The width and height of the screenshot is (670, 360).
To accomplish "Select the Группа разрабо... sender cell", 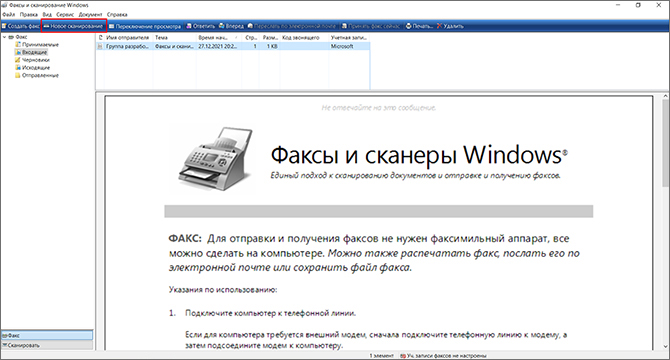I will tap(127, 46).
